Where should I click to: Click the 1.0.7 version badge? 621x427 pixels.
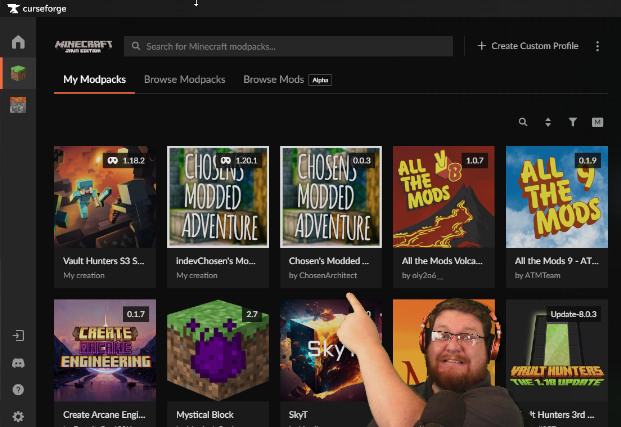474,160
